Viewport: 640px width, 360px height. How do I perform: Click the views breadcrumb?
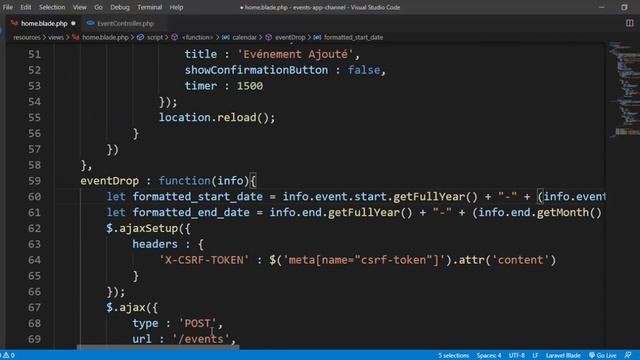pos(56,37)
